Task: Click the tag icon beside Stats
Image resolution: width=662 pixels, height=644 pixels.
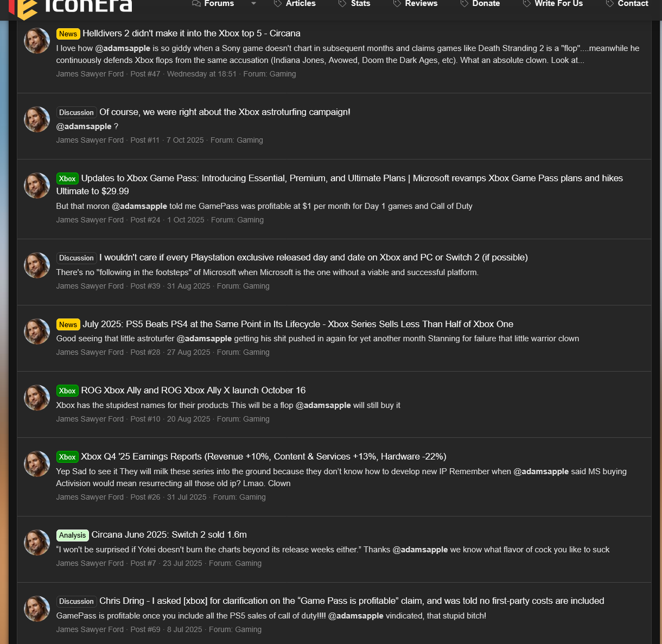Action: tap(342, 4)
